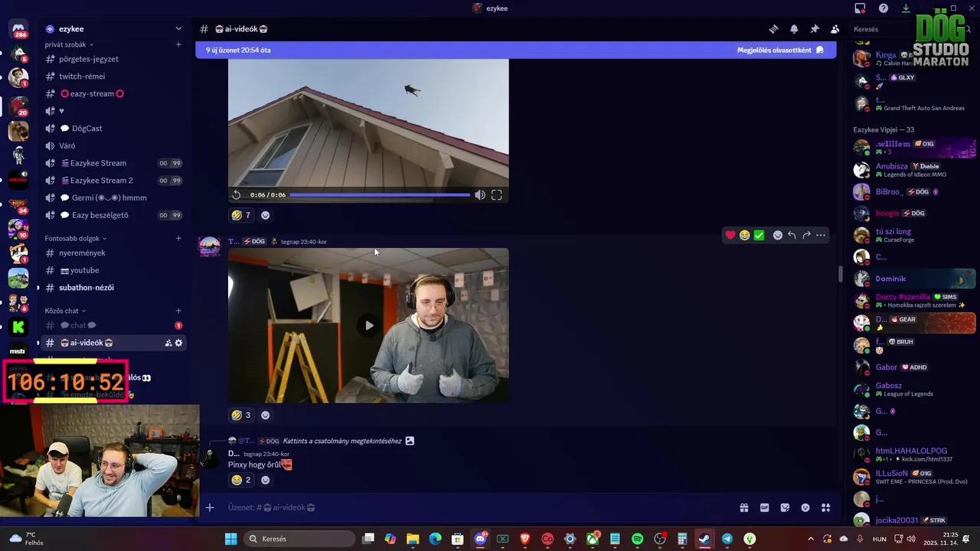Open nyeremények channel
Viewport: 980px width, 551px height.
point(113,253)
